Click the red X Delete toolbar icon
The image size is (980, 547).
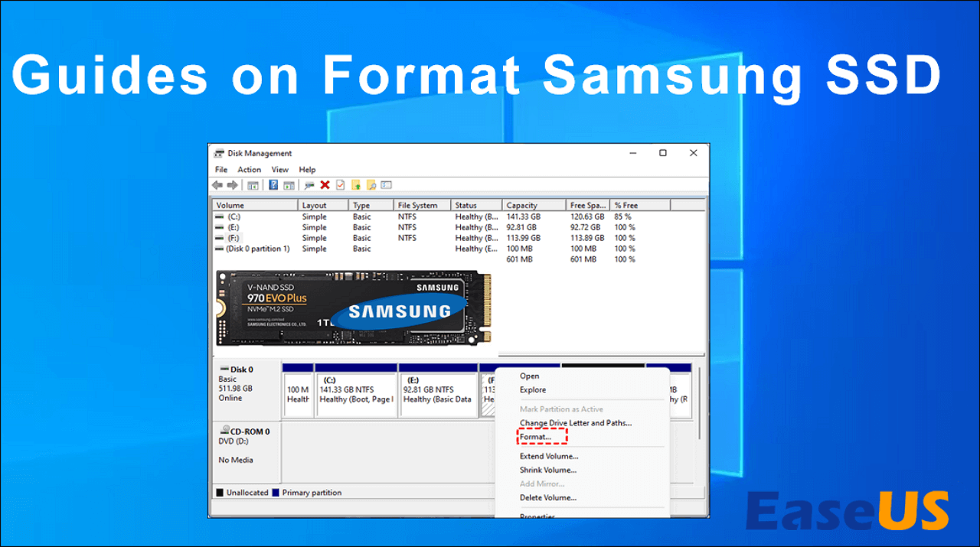(325, 185)
